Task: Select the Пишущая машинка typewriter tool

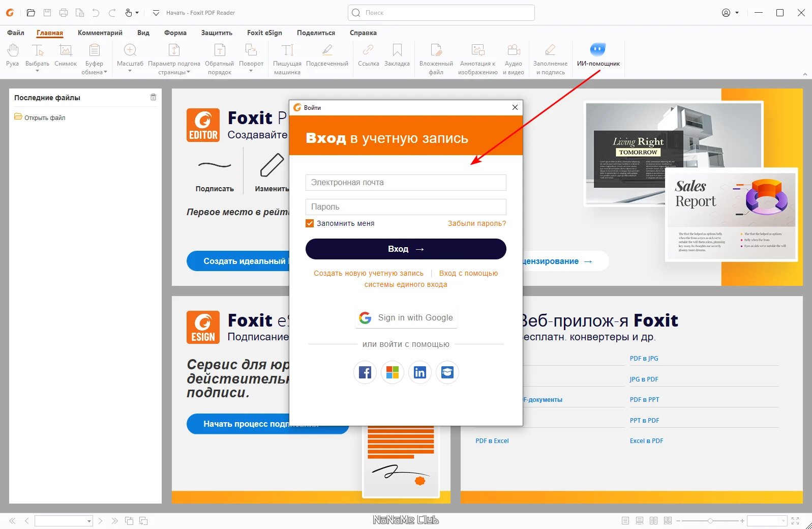Action: point(287,59)
